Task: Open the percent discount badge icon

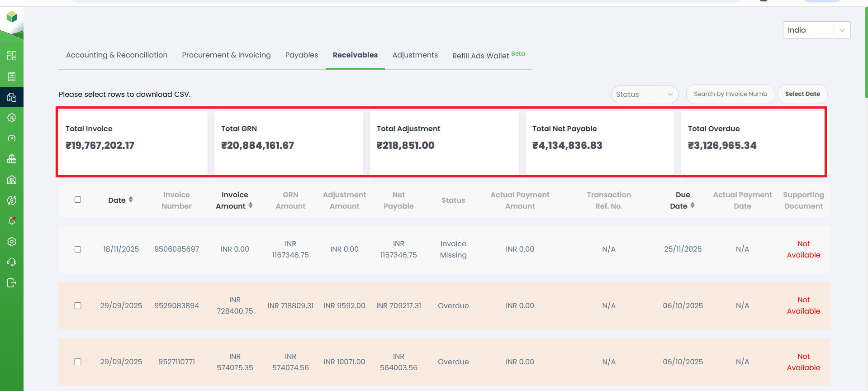Action: (12, 118)
